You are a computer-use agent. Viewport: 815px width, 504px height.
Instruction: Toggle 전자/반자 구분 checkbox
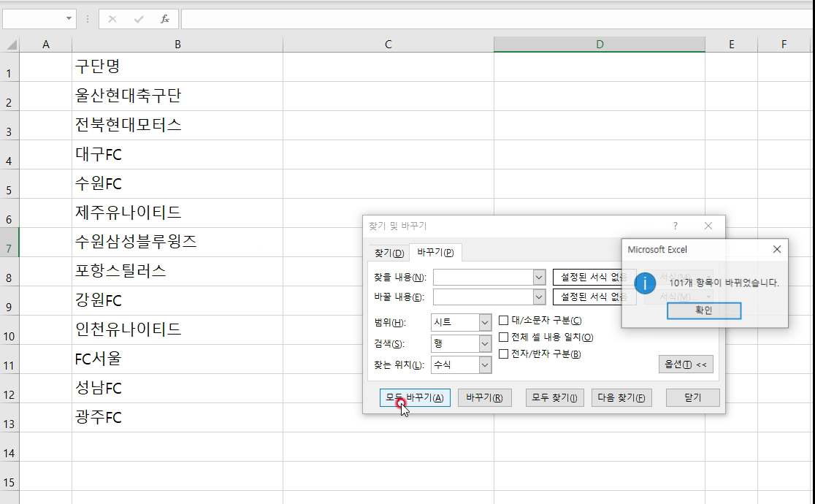click(x=503, y=354)
